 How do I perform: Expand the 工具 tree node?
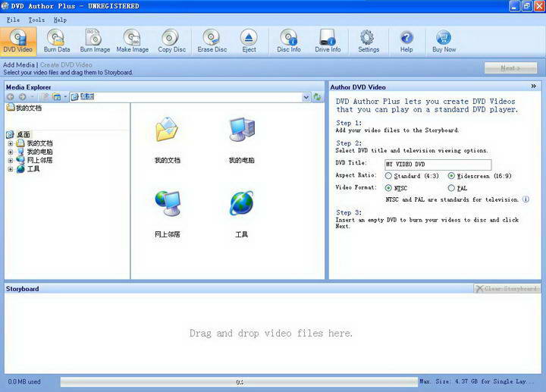tap(11, 169)
